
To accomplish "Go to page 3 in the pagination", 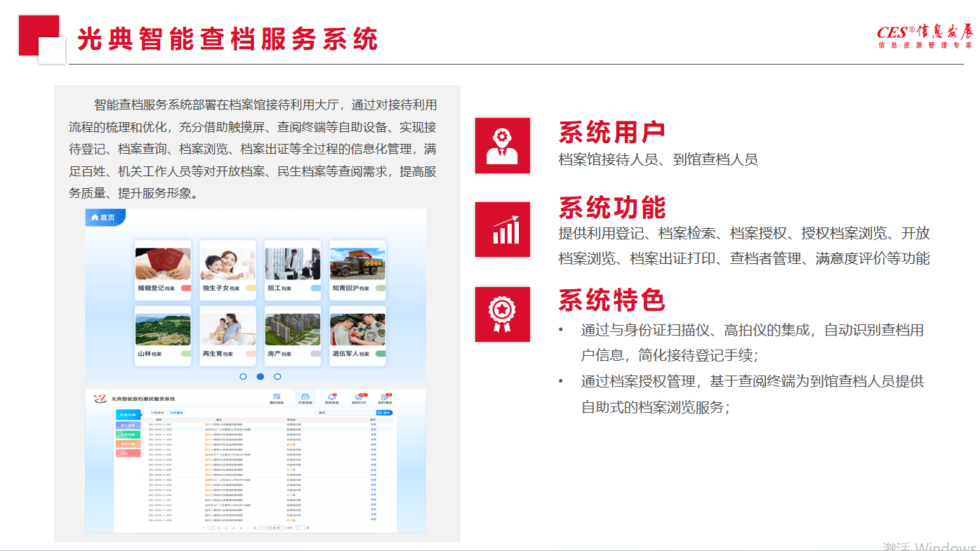I will coord(226,526).
